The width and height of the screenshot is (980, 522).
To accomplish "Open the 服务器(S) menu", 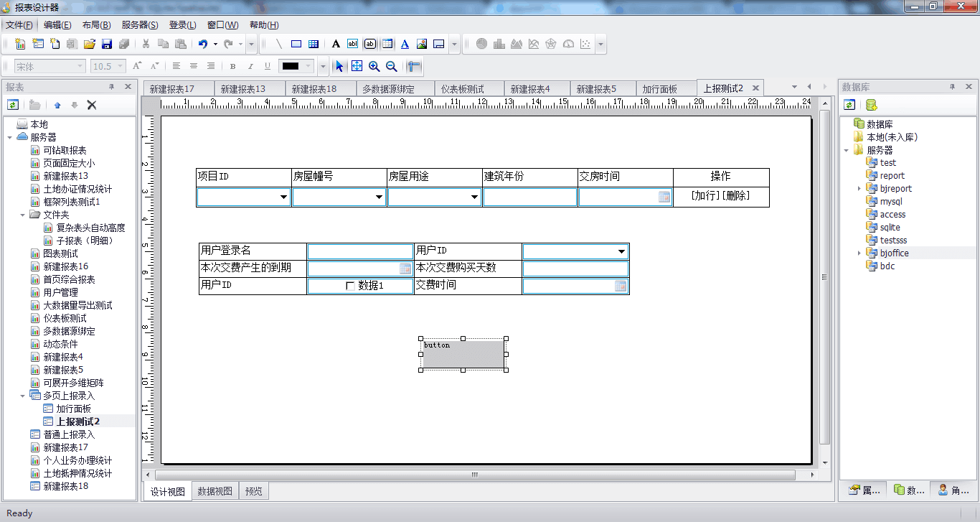I will (x=140, y=24).
